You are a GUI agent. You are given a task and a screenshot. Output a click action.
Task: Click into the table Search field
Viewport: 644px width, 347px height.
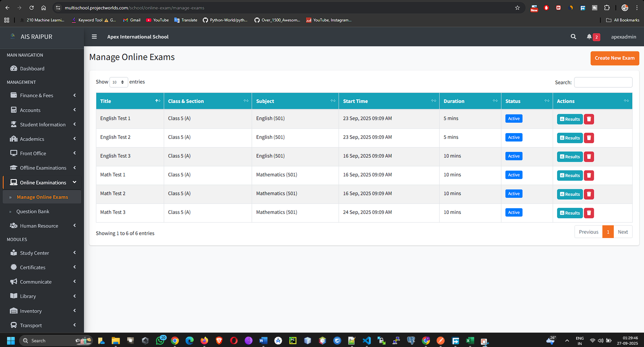(x=603, y=82)
